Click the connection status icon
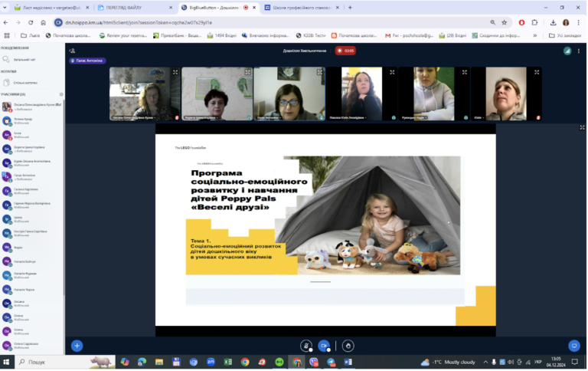 click(567, 51)
